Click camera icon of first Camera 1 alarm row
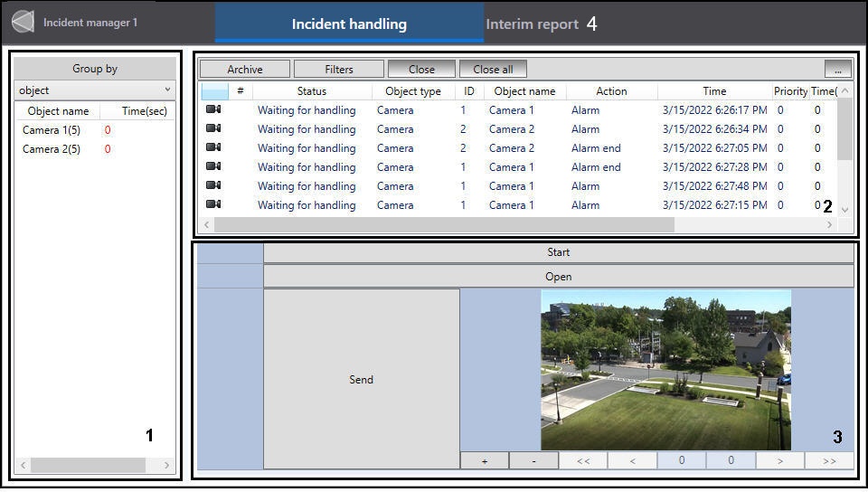868x492 pixels. click(213, 110)
